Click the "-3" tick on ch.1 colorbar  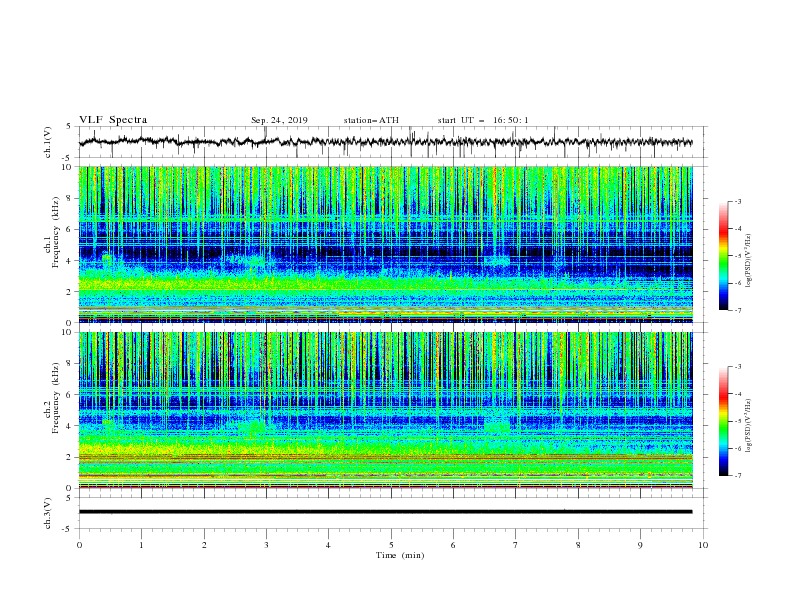(x=737, y=201)
